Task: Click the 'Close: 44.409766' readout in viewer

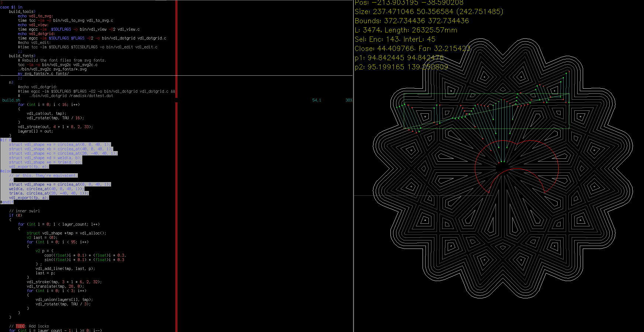Action: (x=413, y=49)
